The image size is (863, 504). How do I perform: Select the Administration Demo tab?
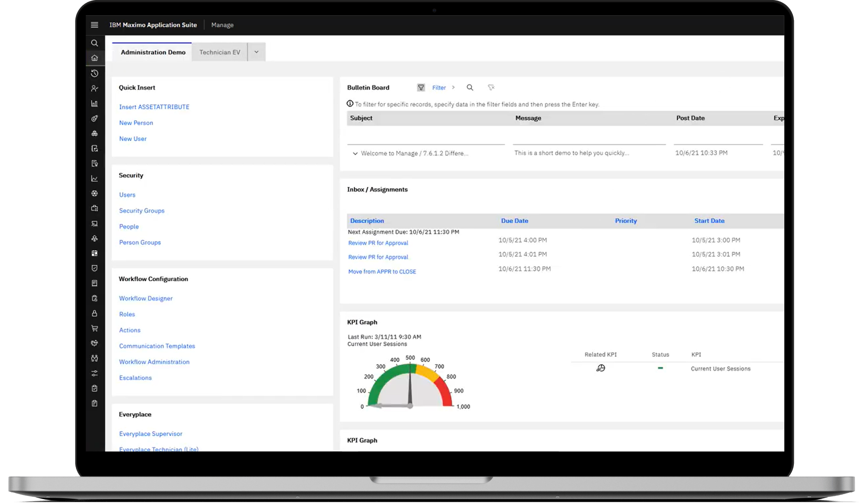(152, 52)
